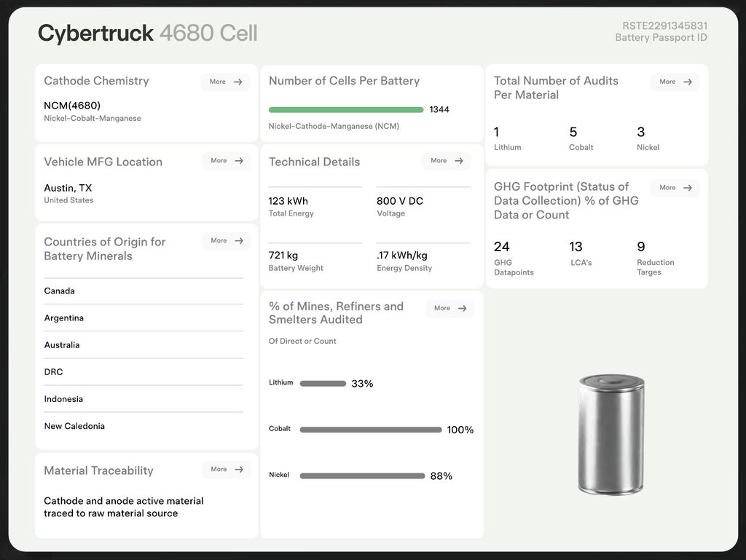746x560 pixels.
Task: Click the Cathode and anode traceability text
Action: tap(124, 508)
